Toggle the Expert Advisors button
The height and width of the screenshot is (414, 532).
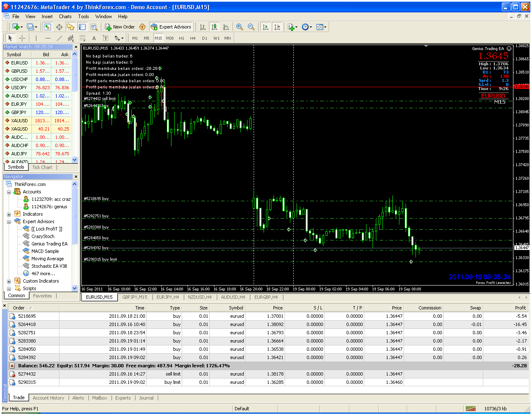pos(171,27)
